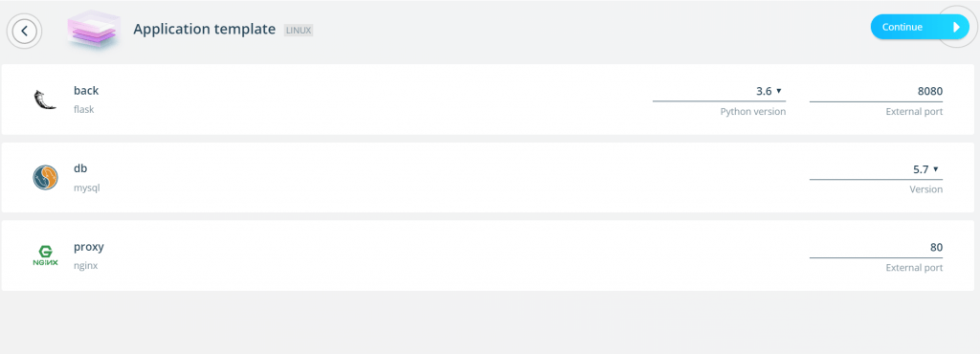The image size is (980, 354).
Task: Click the arrow next to 3.6
Action: [x=779, y=91]
